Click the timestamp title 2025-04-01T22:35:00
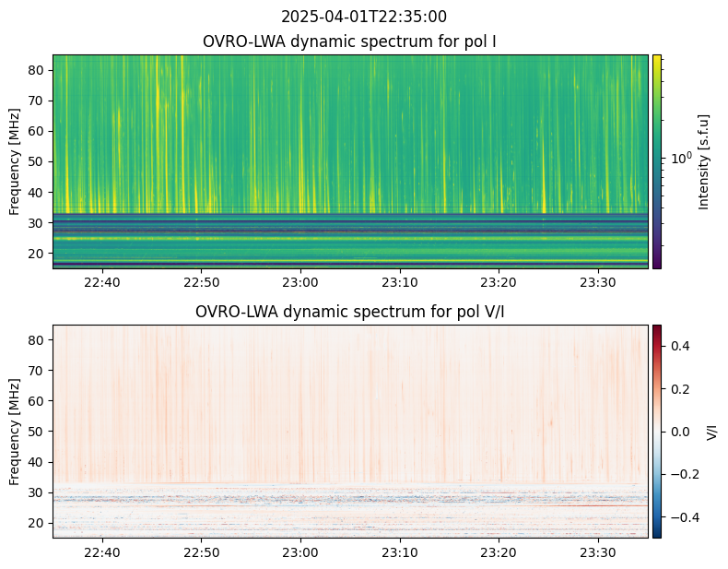This screenshot has width=728, height=569. coord(363,17)
